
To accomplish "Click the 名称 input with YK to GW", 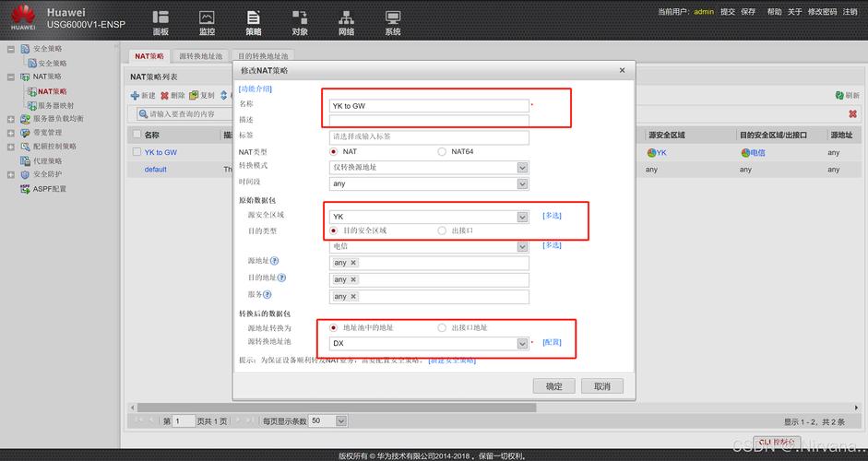I will click(429, 106).
